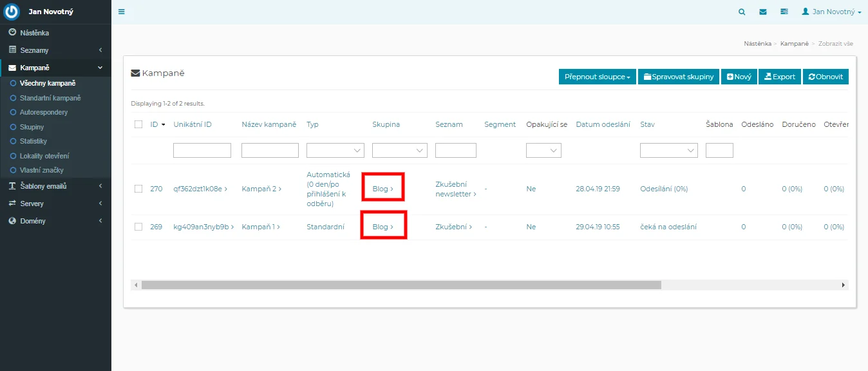The width and height of the screenshot is (868, 371).
Task: Open messages via the envelope icon
Action: click(763, 12)
